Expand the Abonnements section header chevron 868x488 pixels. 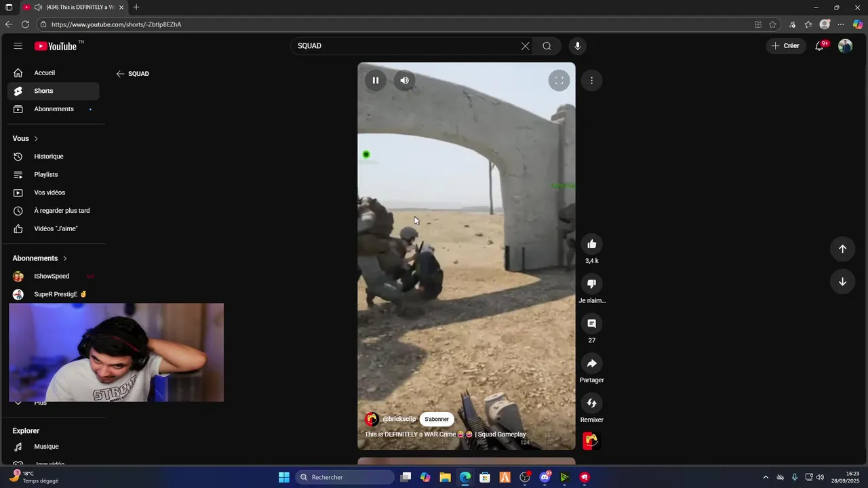(65, 258)
